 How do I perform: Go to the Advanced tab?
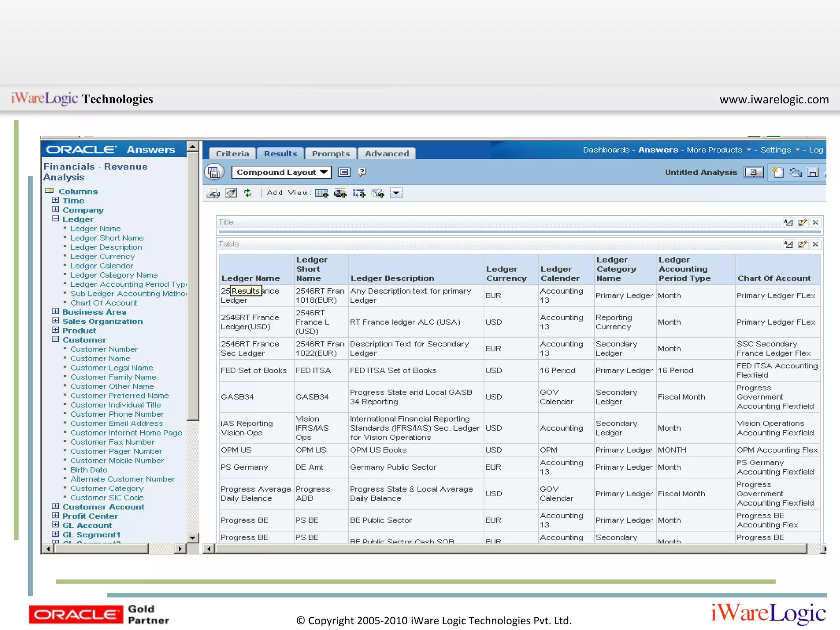[387, 153]
